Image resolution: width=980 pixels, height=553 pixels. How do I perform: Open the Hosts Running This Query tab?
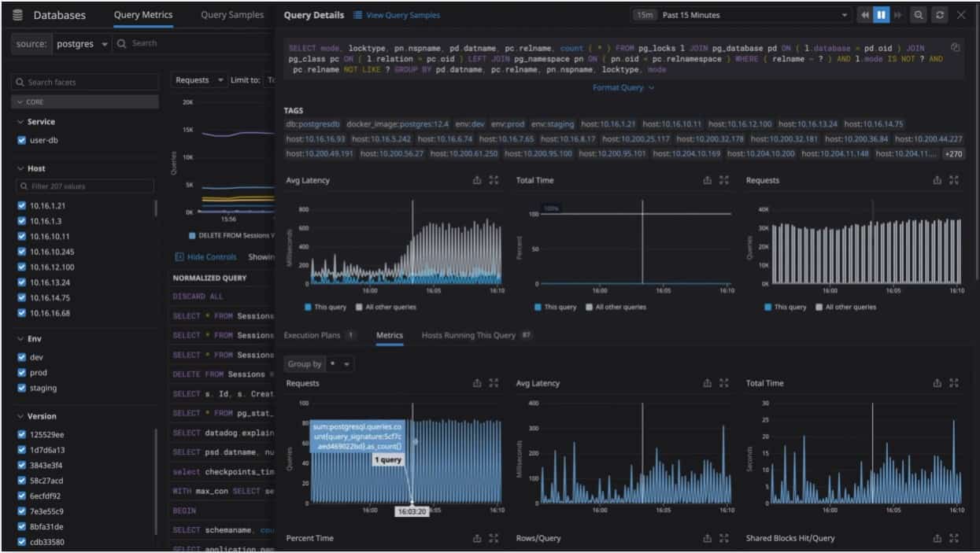pyautogui.click(x=477, y=335)
